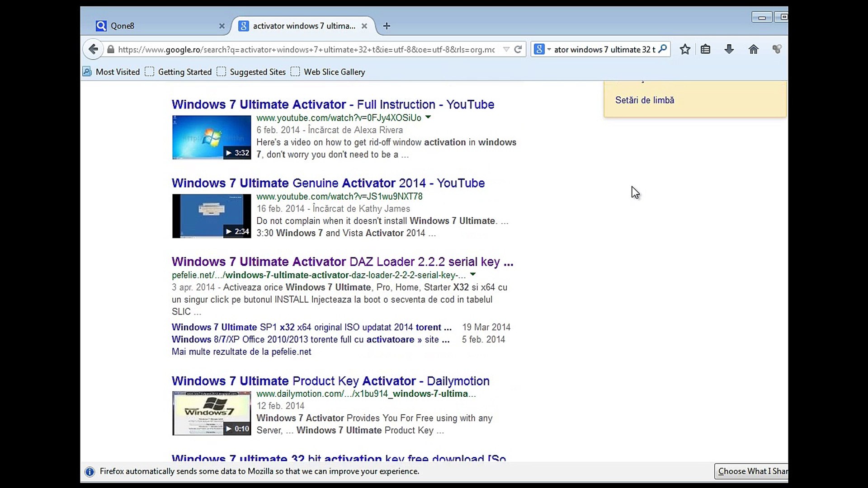Play the 3:32 Windows 7 video thumbnail

[212, 137]
